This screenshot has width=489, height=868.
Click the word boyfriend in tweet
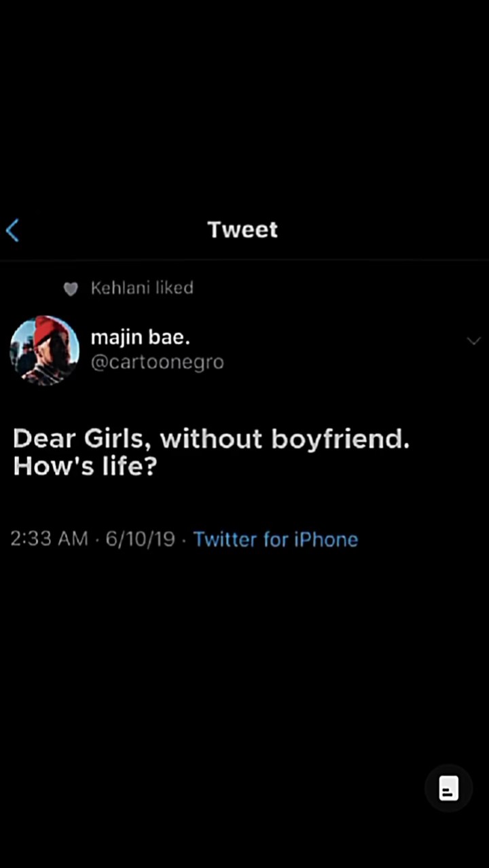340,439
